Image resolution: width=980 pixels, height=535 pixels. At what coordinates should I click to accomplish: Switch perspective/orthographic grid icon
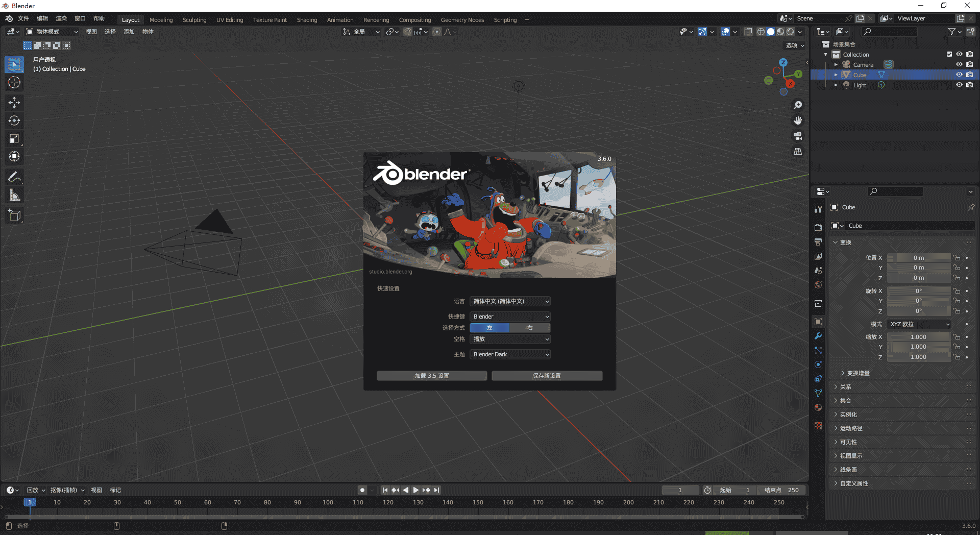798,152
